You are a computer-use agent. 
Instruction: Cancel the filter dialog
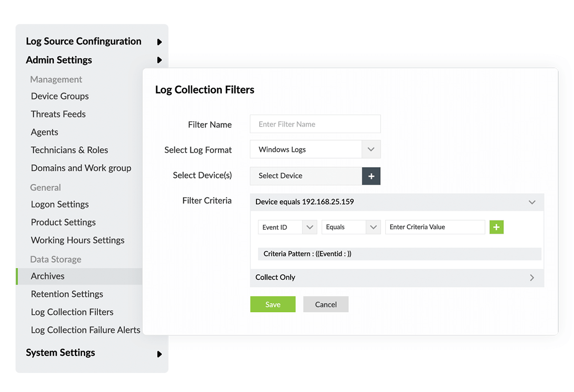click(326, 304)
